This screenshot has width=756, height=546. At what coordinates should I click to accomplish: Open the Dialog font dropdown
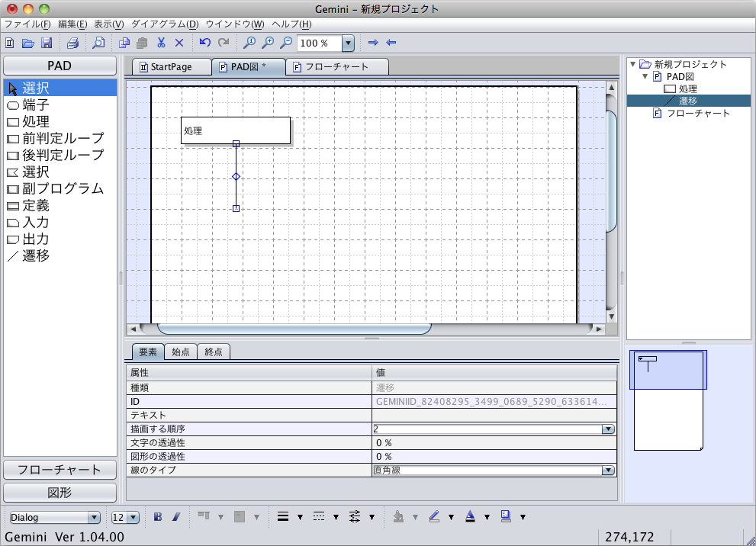pos(94,518)
